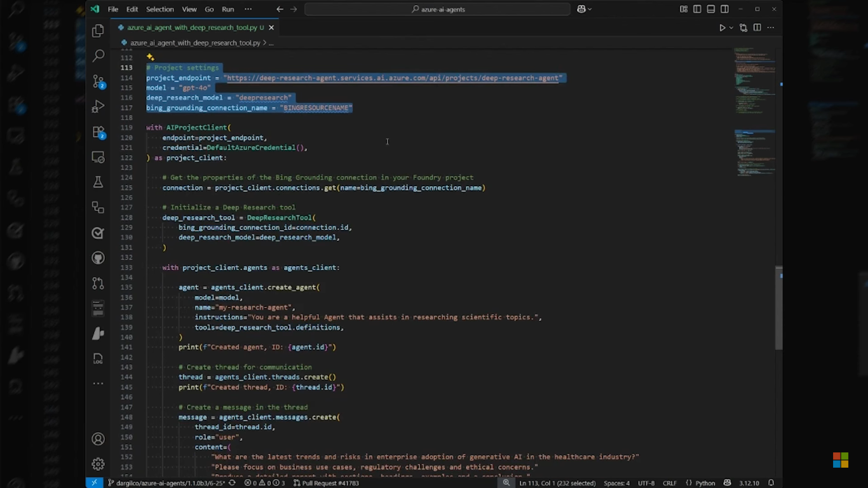Open the GitHub Pull Requests view

pos(98,283)
